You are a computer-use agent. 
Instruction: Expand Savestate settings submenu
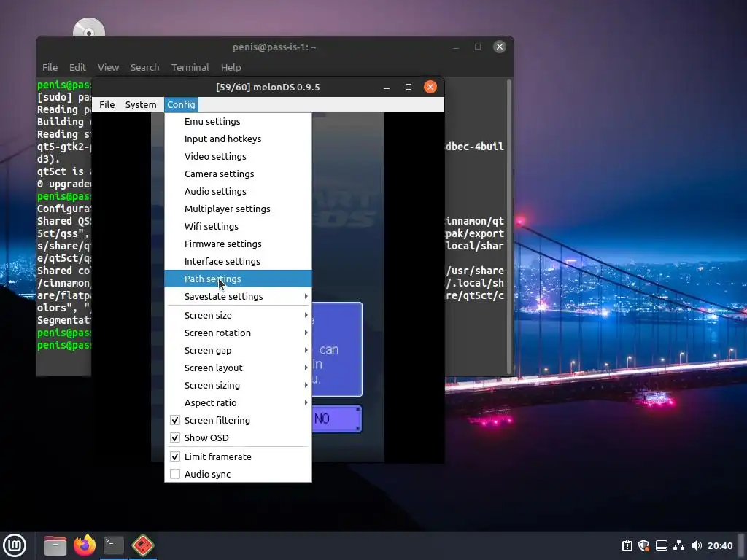[239, 296]
